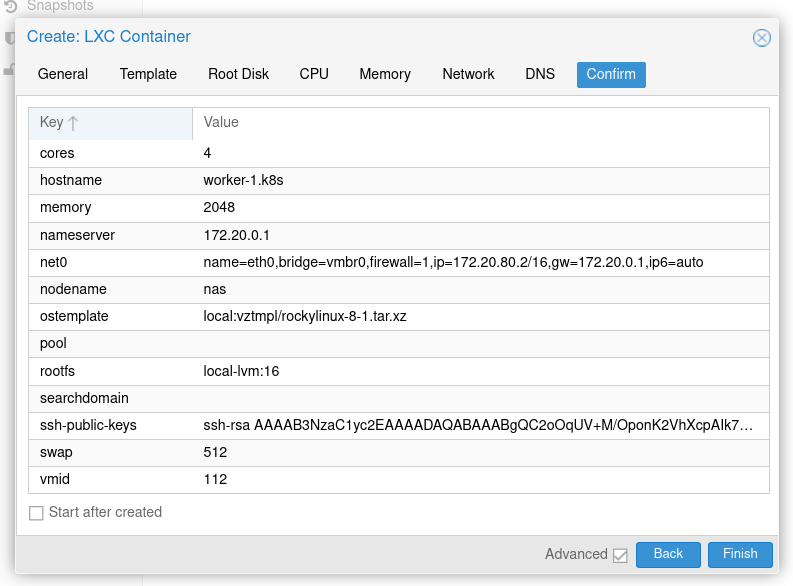793x586 pixels.
Task: Click the Snapshots history icon
Action: click(11, 6)
